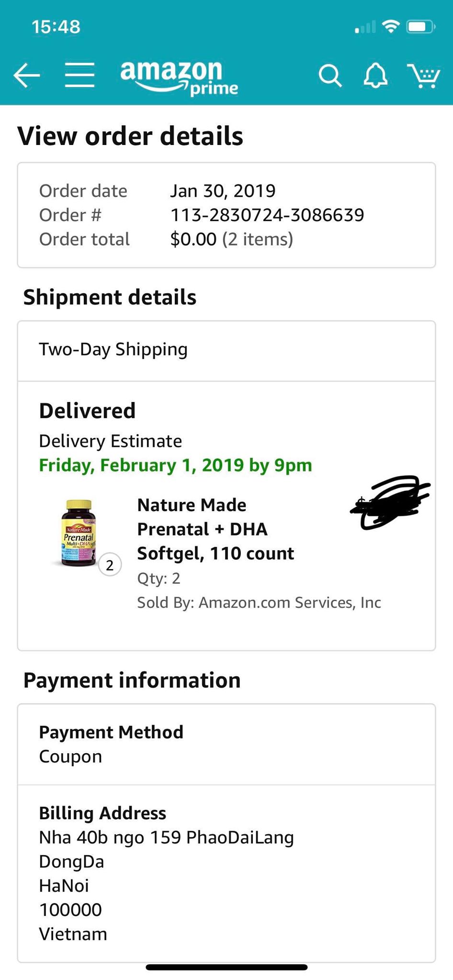Tap the Amazon Prime logo

point(179,78)
